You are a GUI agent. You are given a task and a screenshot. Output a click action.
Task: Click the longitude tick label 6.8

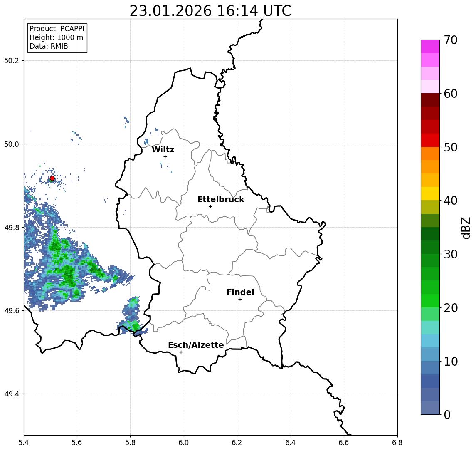tap(397, 443)
